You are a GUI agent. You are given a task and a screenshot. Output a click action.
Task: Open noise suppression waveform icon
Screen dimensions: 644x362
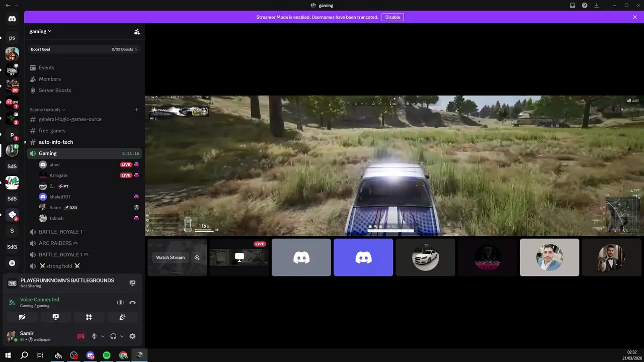[120, 302]
